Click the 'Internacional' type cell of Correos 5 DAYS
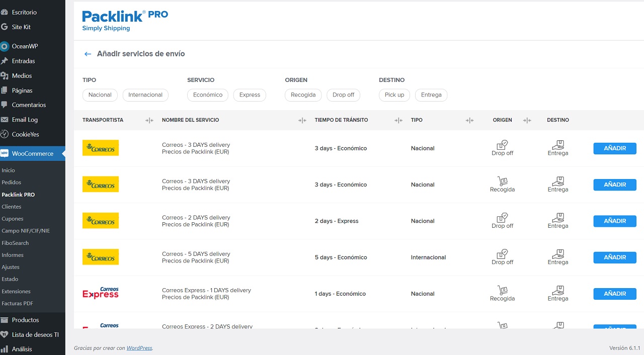644x355 pixels. 428,257
